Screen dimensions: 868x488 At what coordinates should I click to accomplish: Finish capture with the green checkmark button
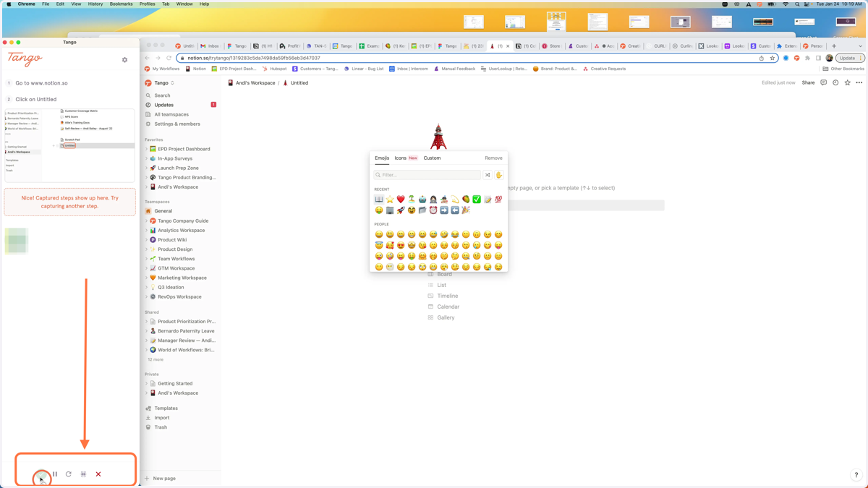(41, 475)
